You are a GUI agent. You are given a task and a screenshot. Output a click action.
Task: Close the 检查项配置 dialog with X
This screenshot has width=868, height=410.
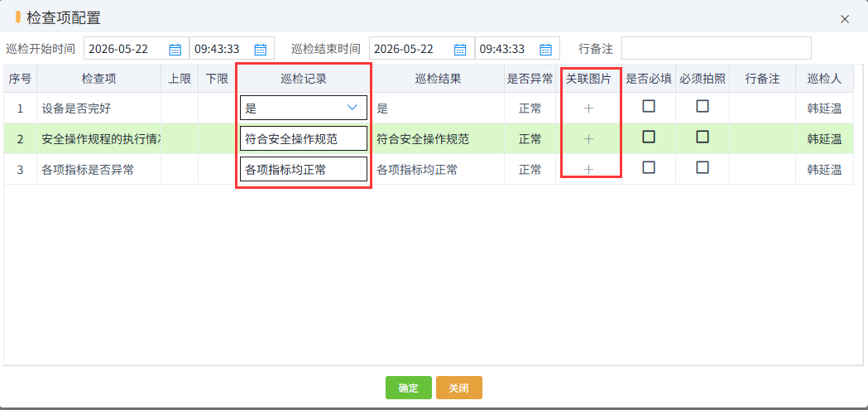click(x=845, y=19)
